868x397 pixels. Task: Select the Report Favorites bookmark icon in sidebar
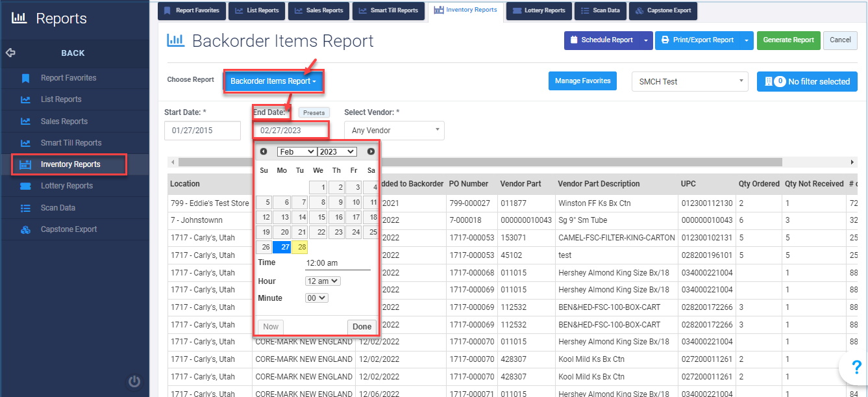(26, 77)
